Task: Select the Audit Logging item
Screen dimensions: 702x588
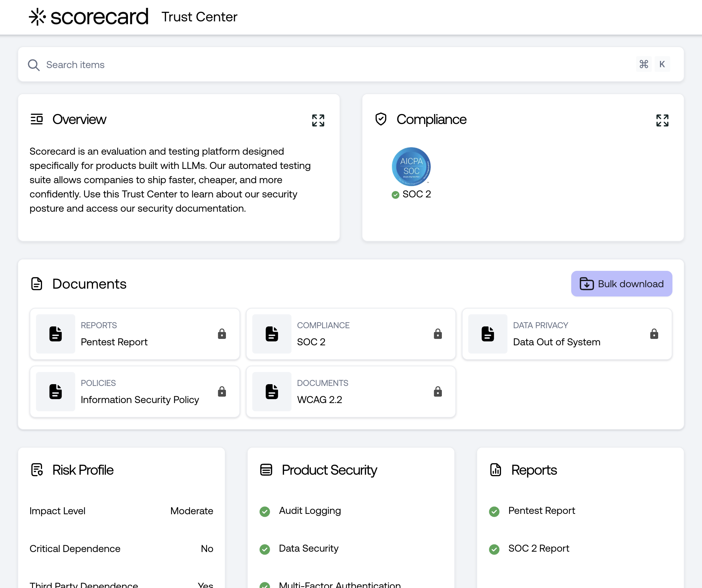Action: pyautogui.click(x=310, y=511)
